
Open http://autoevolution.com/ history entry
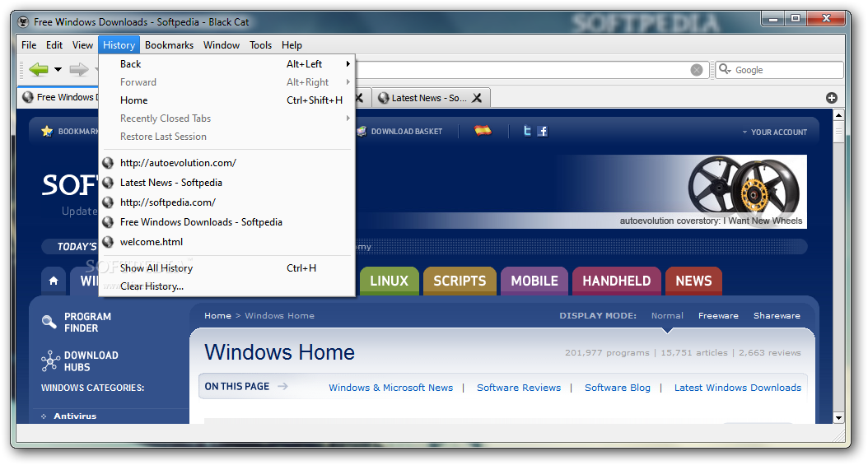pyautogui.click(x=227, y=163)
